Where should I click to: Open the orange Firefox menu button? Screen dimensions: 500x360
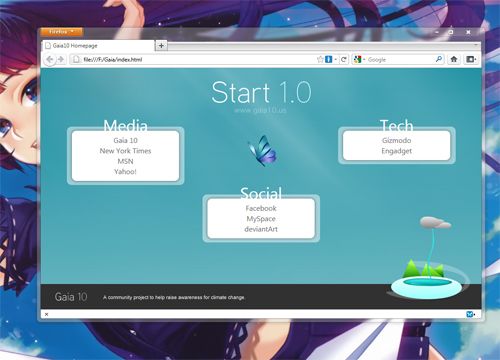click(62, 32)
